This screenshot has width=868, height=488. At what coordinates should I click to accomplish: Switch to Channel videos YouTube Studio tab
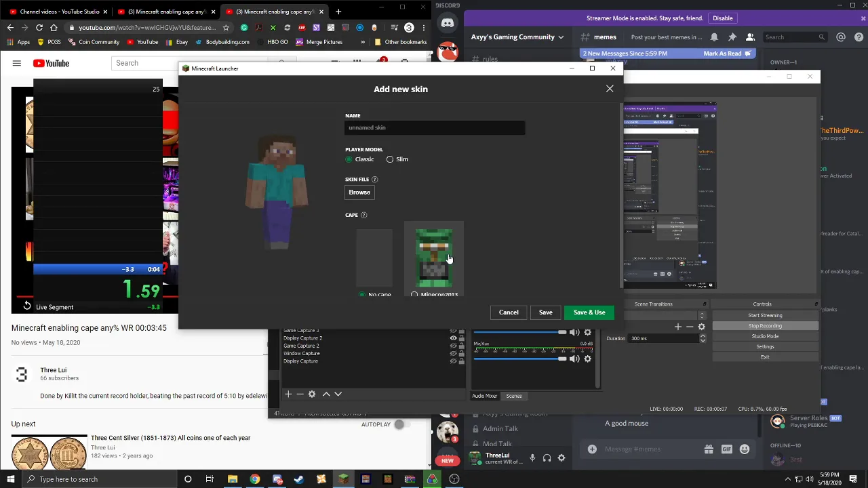coord(58,12)
